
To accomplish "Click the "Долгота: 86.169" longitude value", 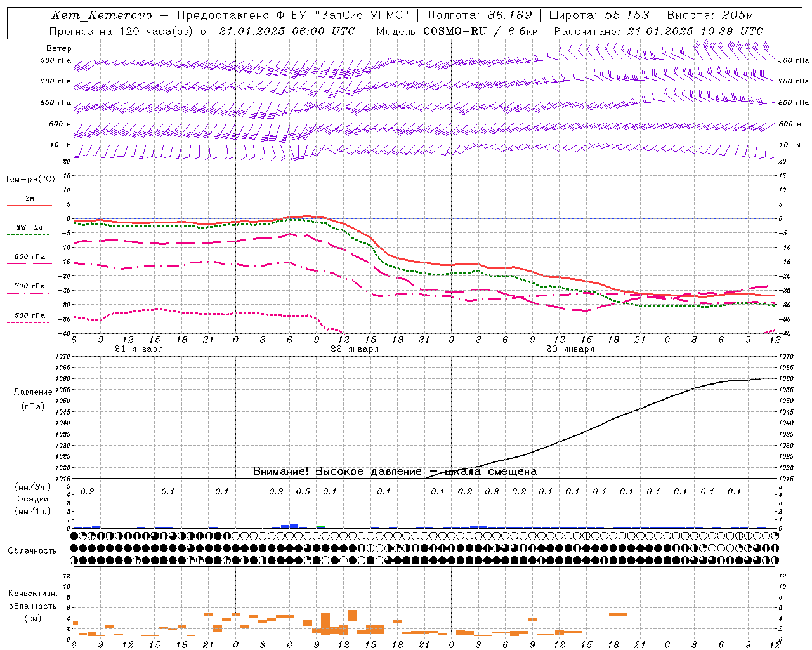I will [x=480, y=15].
